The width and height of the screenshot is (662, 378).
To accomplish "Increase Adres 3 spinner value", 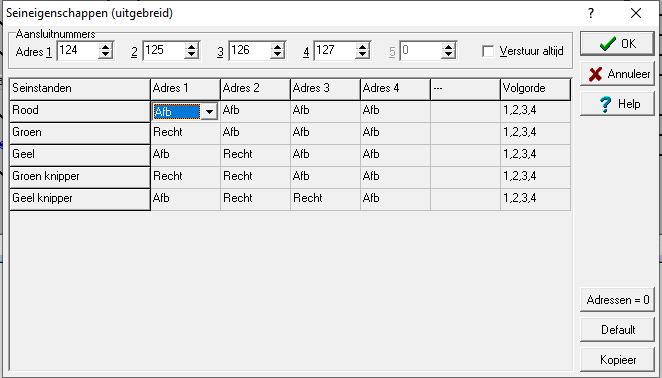I will coord(277,47).
